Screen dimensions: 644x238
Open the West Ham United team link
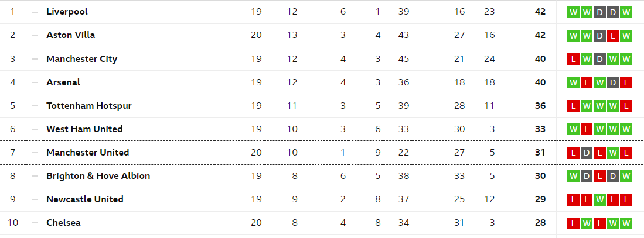[84, 129]
